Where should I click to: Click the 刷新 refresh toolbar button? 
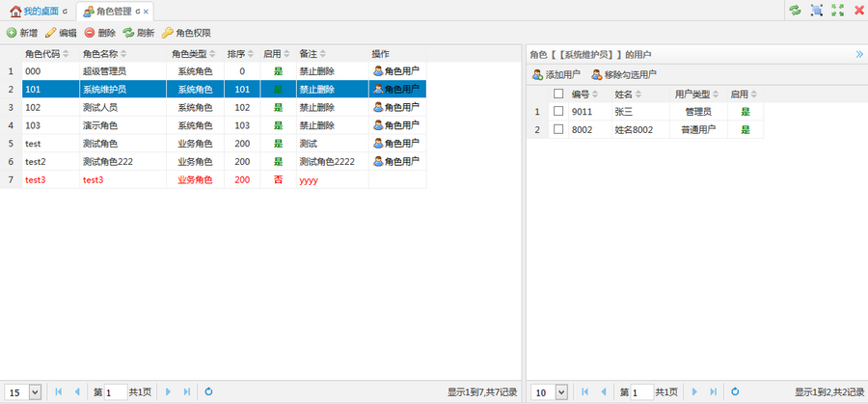pyautogui.click(x=139, y=33)
